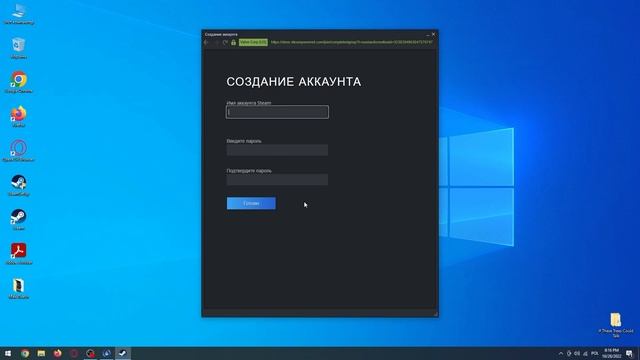Close the 'Создание аккаунта' Steam window
This screenshot has width=640, height=360.
pos(433,34)
